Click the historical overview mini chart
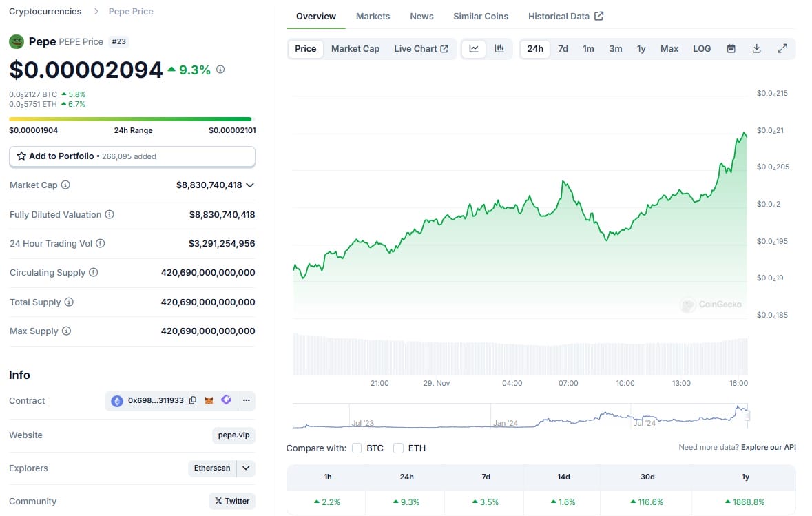Screen dimensions: 812x516 [x=520, y=416]
